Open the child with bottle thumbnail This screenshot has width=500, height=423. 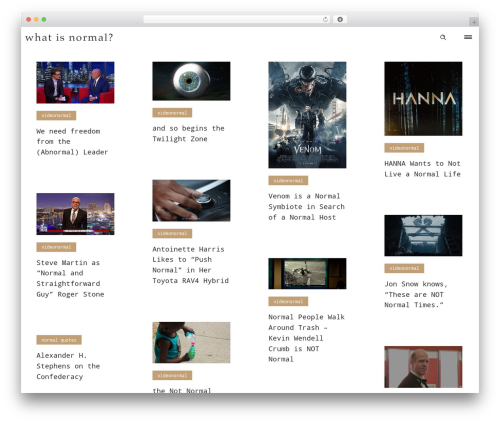(x=191, y=342)
